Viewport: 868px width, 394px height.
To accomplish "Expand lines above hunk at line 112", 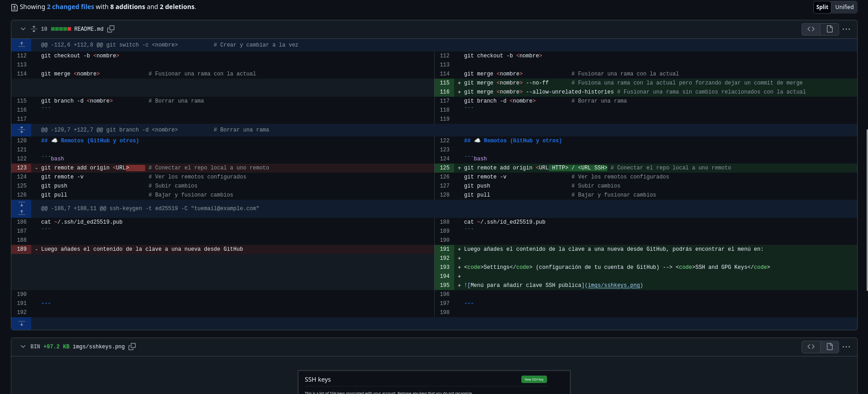I will tap(21, 45).
